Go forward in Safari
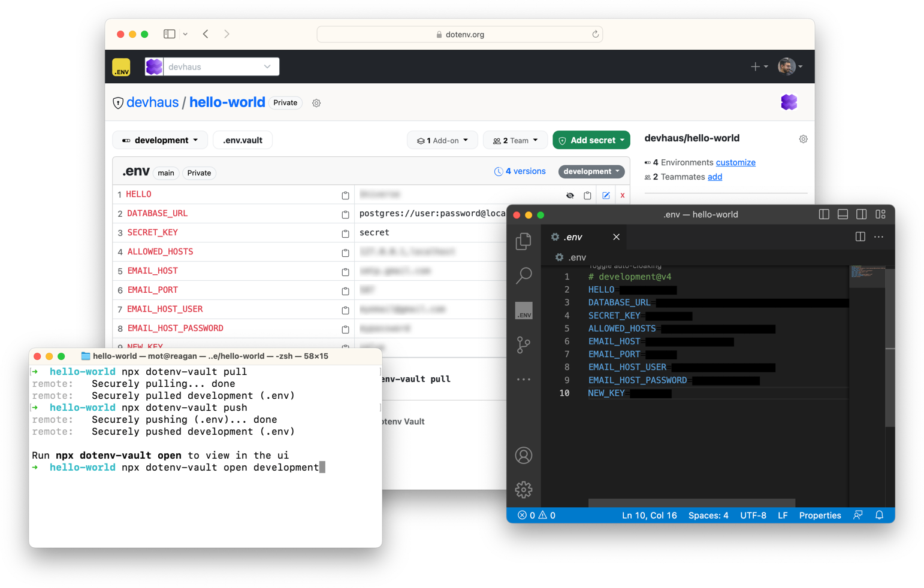 [x=227, y=34]
